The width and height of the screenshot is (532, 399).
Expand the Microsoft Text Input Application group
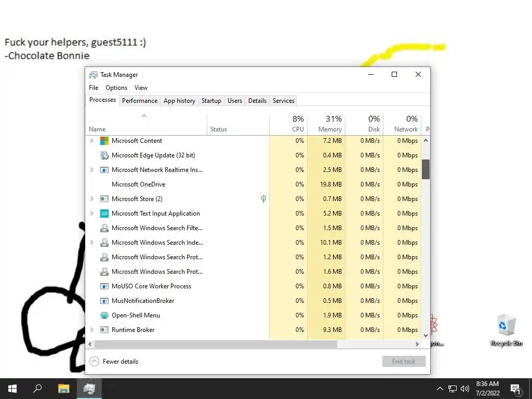pos(91,214)
